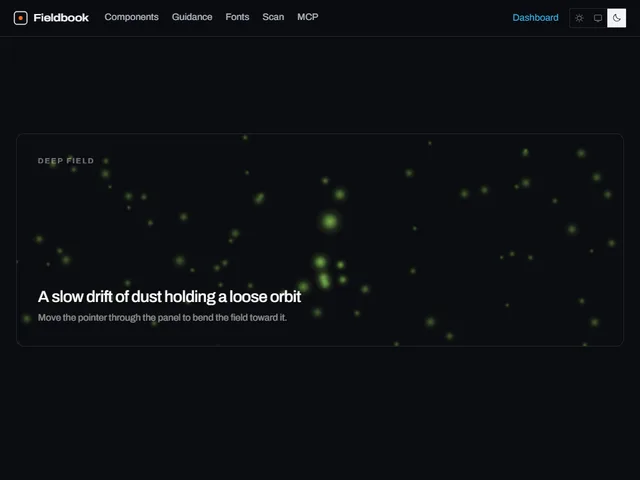Go to the Fonts page

point(237,17)
